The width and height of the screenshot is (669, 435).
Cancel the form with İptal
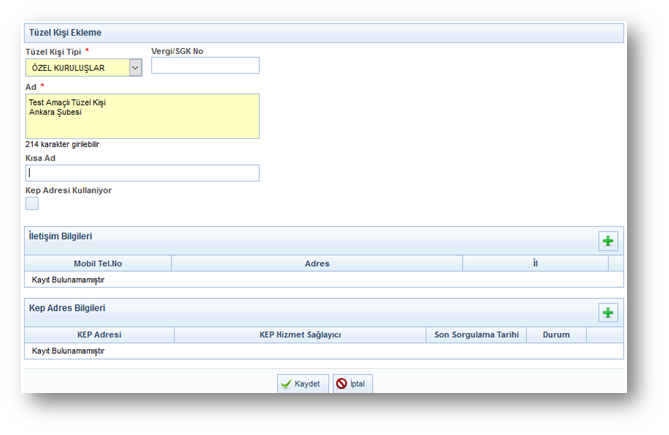click(352, 384)
